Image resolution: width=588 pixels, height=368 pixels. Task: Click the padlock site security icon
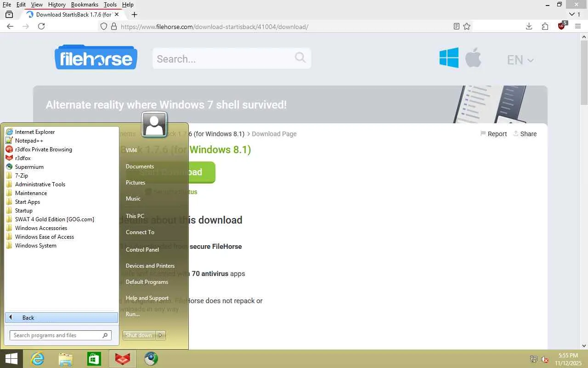click(x=114, y=26)
